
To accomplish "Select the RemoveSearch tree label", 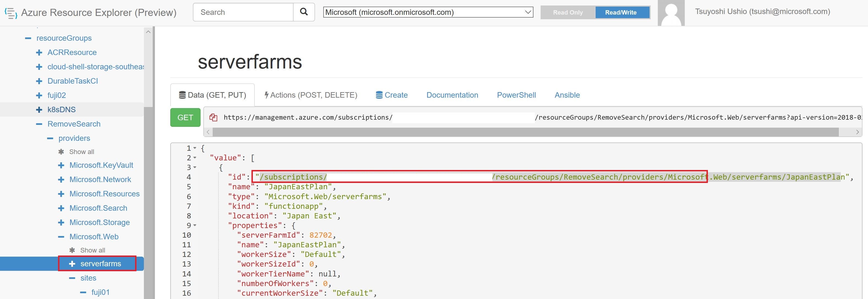I will click(74, 124).
